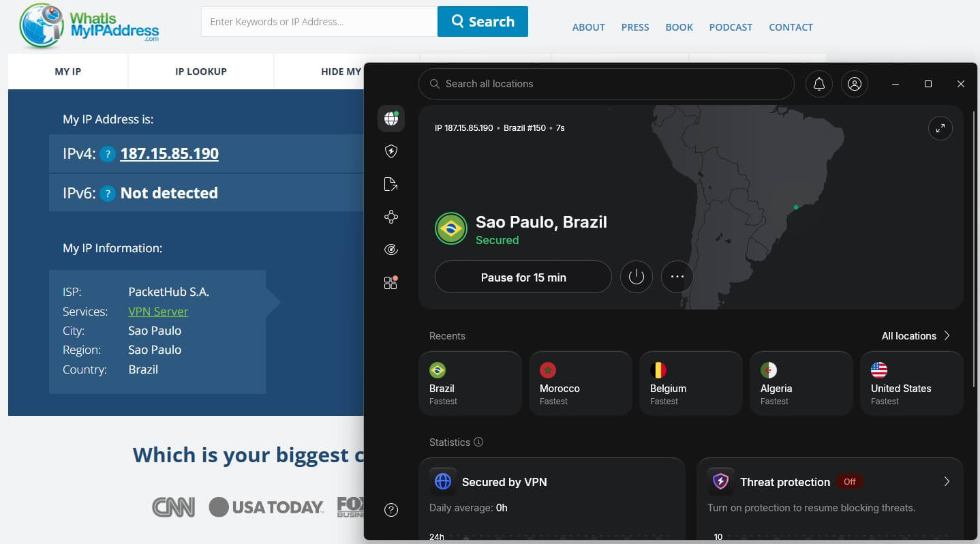Click the IPv6 question mark help icon
This screenshot has height=544, width=980.
[x=107, y=194]
